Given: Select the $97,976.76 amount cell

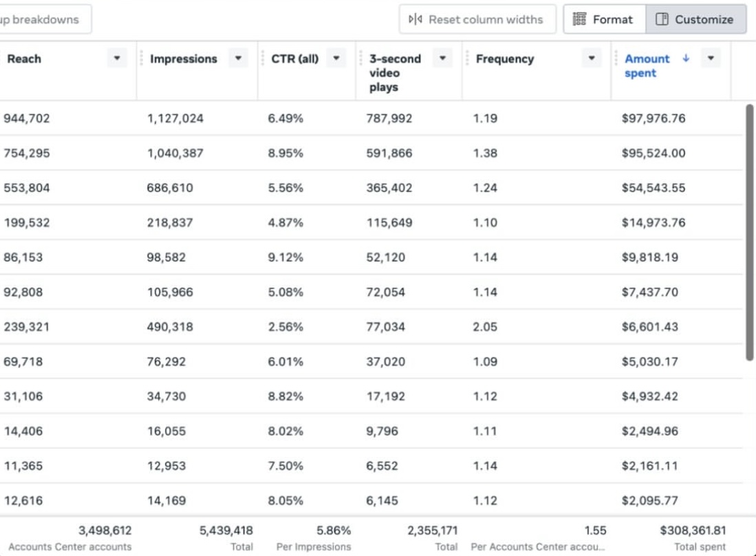Looking at the screenshot, I should [653, 118].
